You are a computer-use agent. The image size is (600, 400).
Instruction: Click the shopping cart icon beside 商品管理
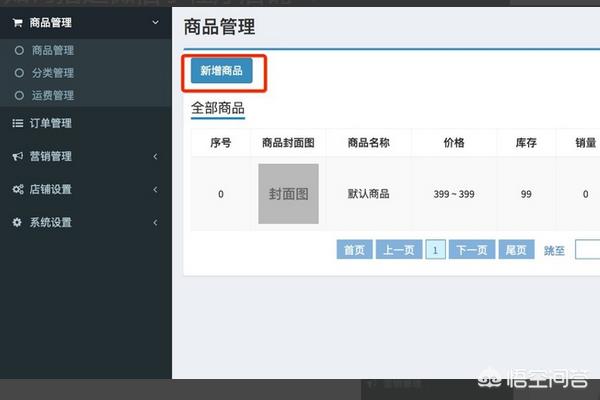17,21
